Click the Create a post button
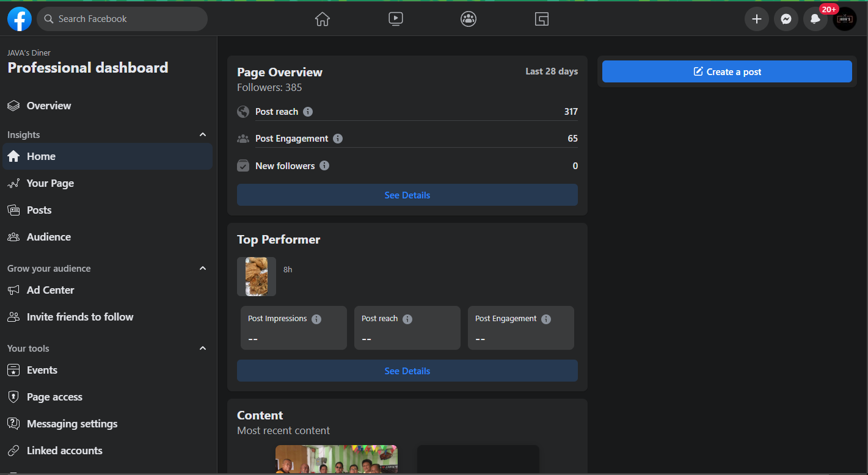Image resolution: width=868 pixels, height=475 pixels. (727, 71)
